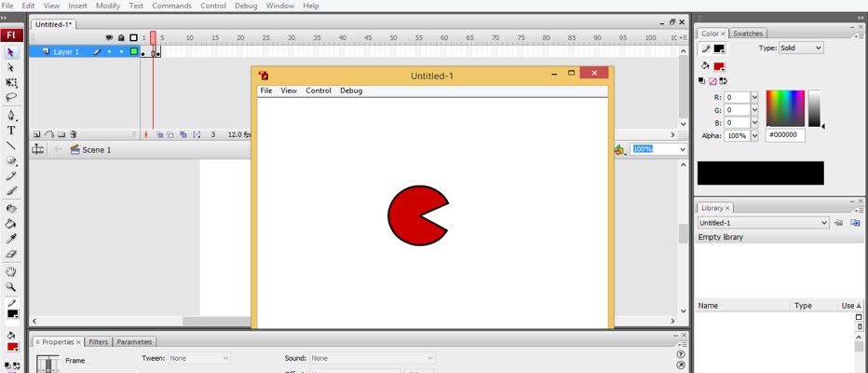Select the Eraser tool
Image resolution: width=868 pixels, height=373 pixels.
[x=10, y=254]
